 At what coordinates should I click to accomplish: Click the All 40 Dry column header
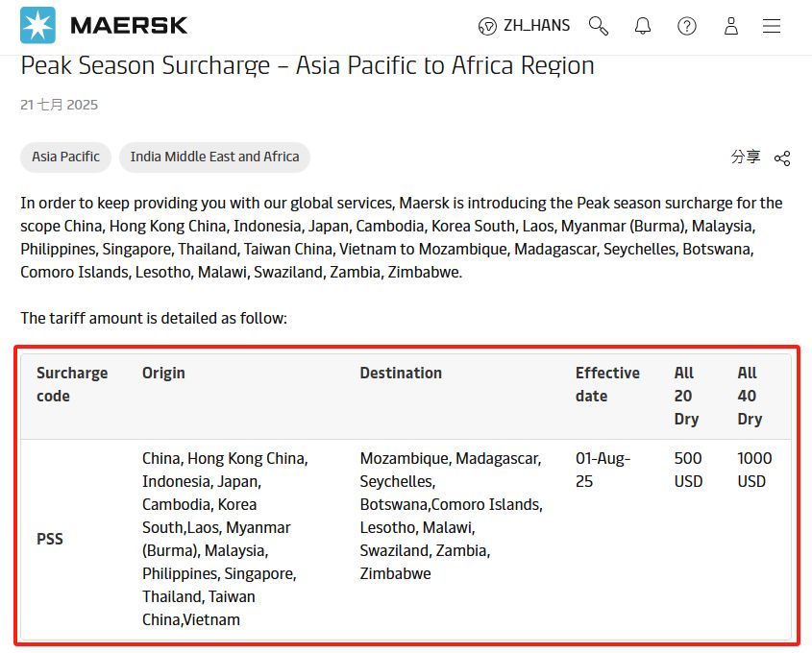click(x=750, y=396)
